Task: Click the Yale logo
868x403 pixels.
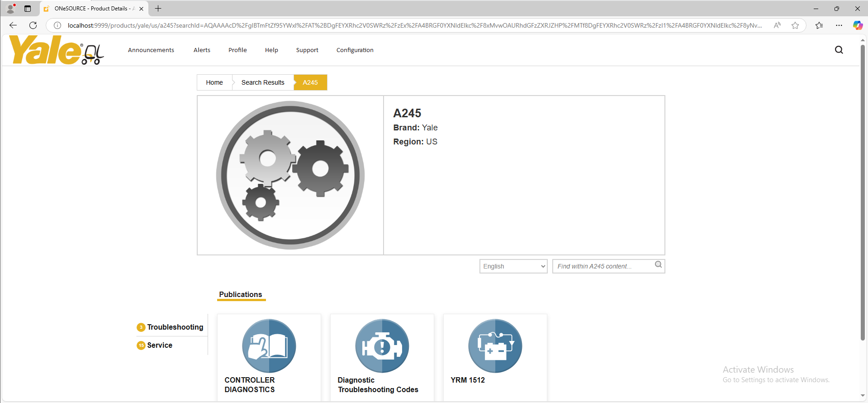Action: 57,50
